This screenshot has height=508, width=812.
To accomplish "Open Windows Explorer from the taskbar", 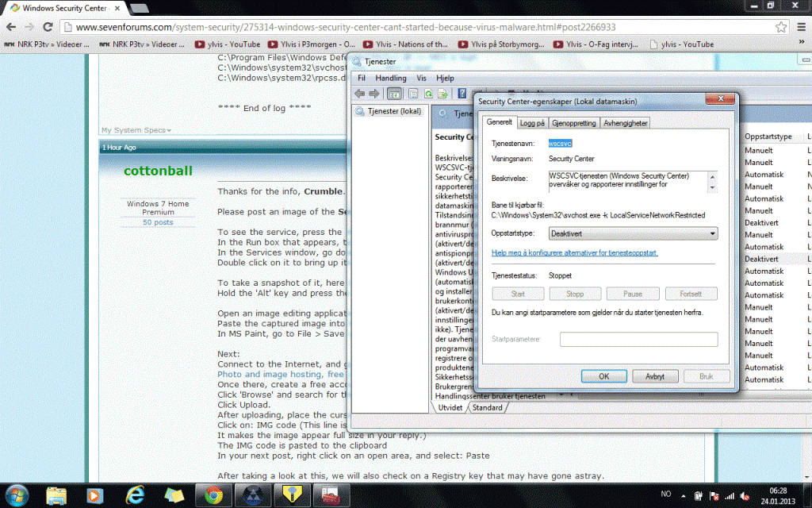I will [x=56, y=496].
